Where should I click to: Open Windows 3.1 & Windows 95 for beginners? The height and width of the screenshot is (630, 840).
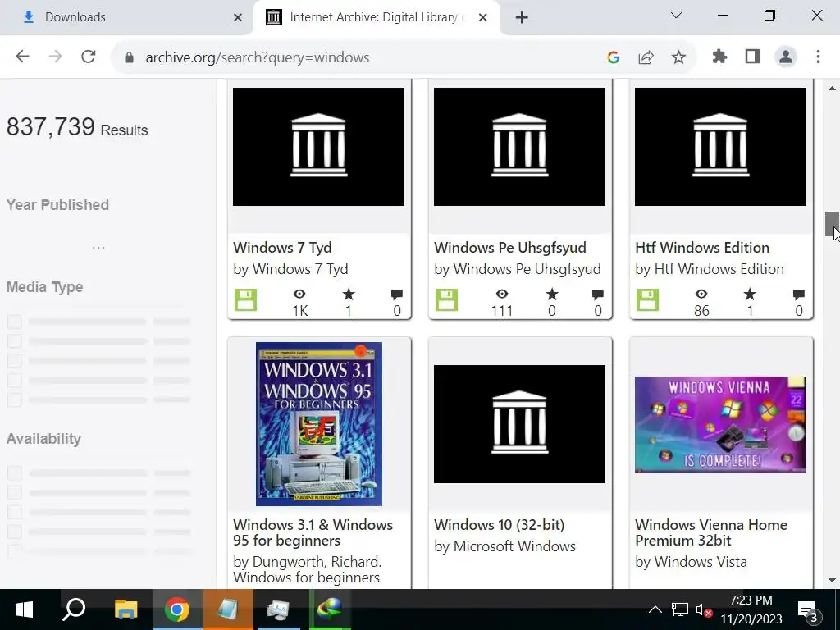click(x=313, y=532)
